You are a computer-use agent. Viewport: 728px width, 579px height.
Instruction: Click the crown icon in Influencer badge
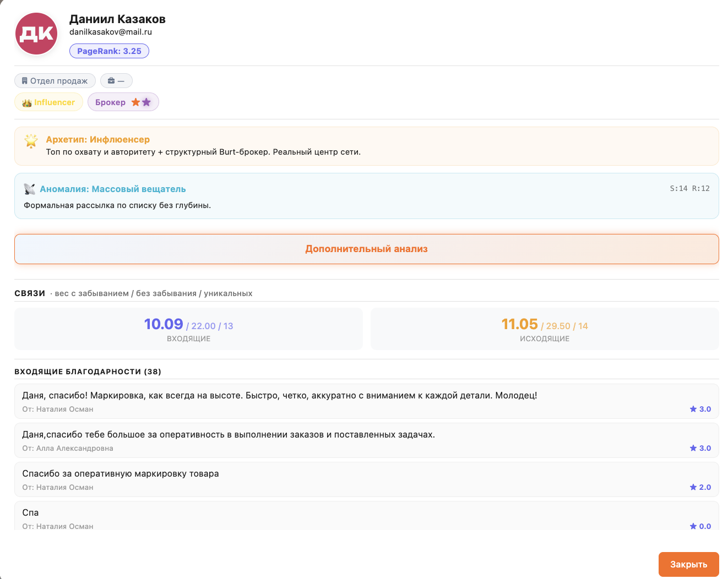(x=27, y=102)
